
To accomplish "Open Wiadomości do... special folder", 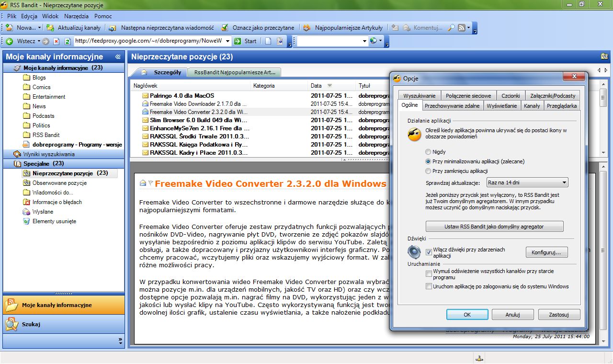I will point(48,193).
